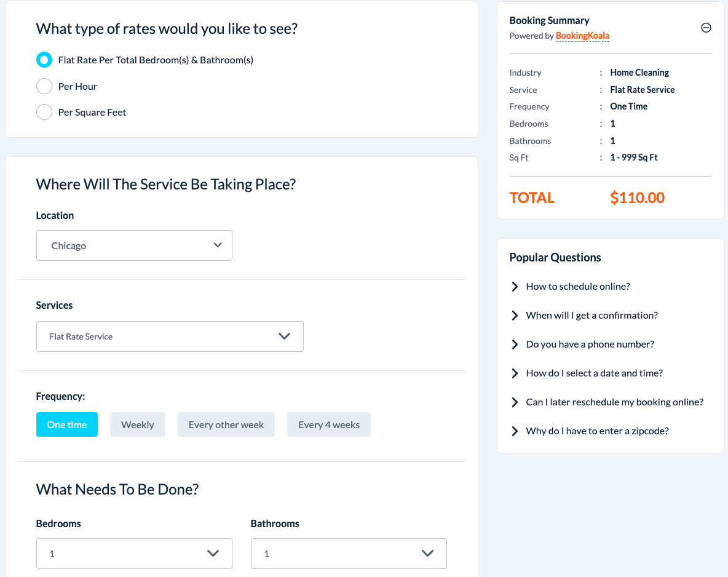Expand 'Can I later reschedule' question chevron
Screen dimensions: 728x577
[515, 402]
